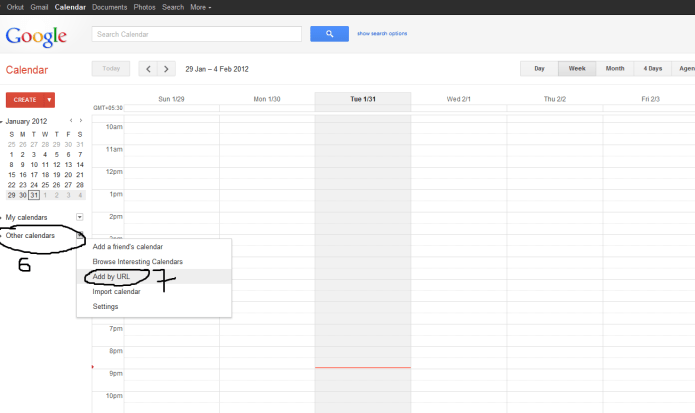Switch to 4 Days view

coord(652,69)
